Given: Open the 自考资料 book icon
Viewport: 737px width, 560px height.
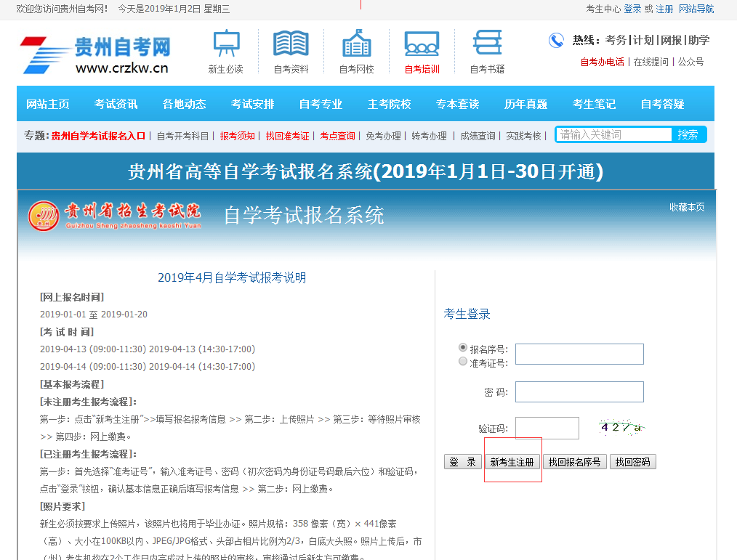Looking at the screenshot, I should point(291,44).
